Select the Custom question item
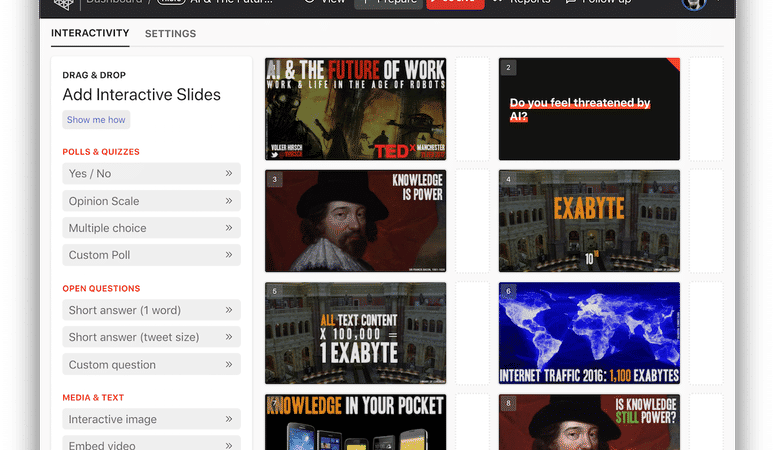 (x=151, y=364)
